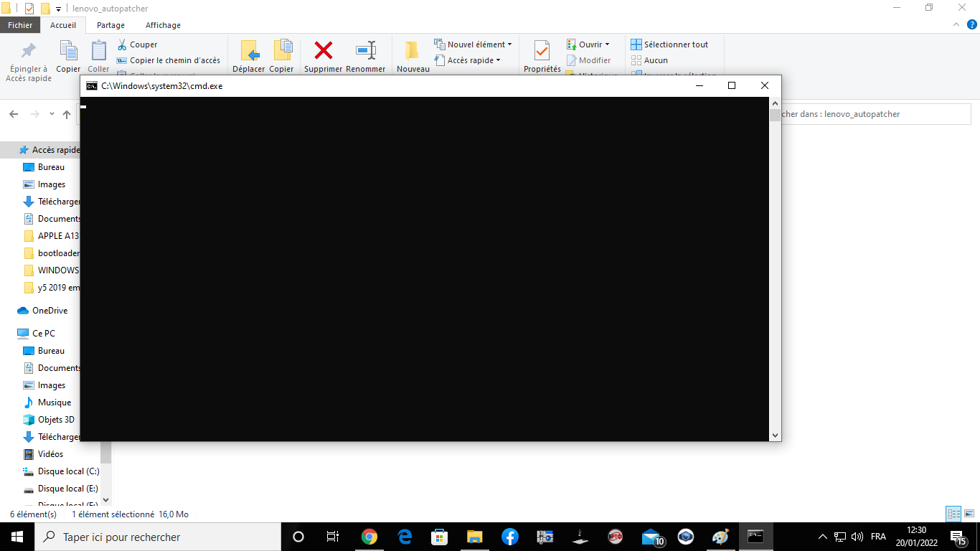Screen dimensions: 980x551
Task: Open Google Chrome from the taskbar
Action: (369, 537)
